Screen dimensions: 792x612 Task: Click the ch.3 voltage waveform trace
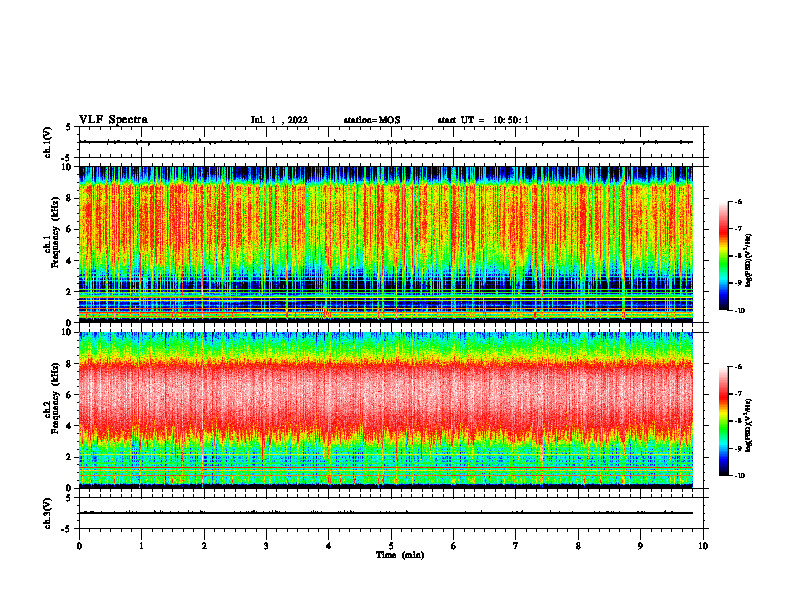386,513
